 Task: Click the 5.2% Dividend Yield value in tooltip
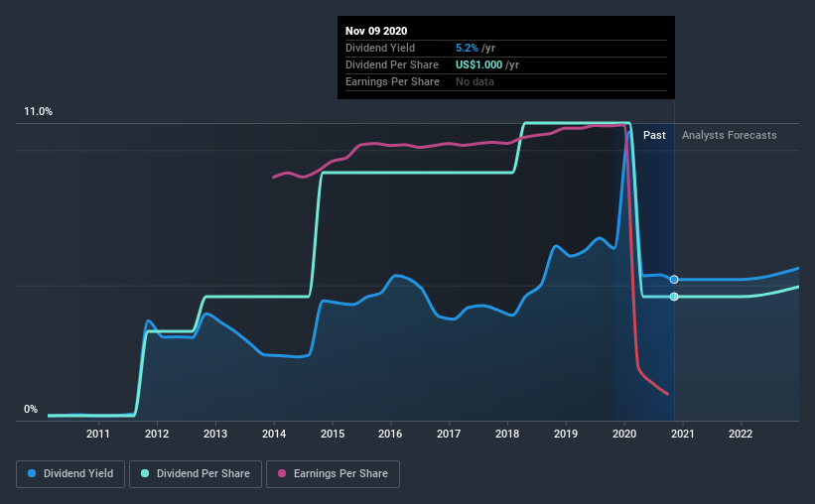(x=467, y=48)
